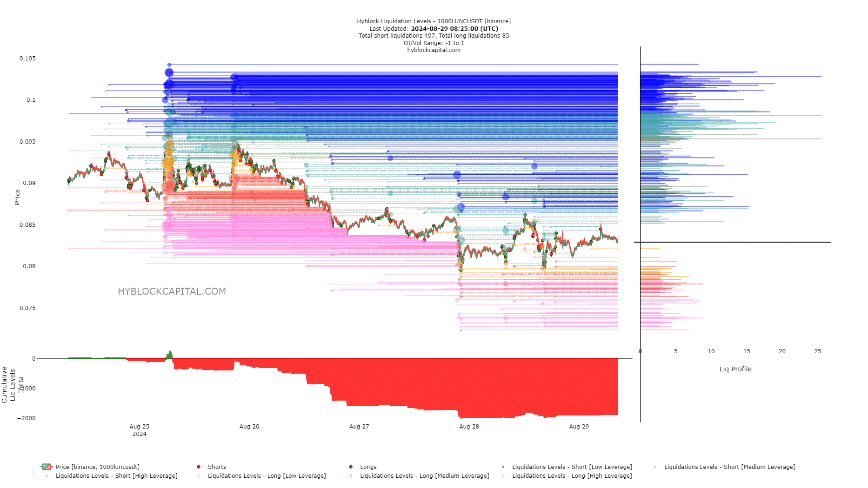This screenshot has height=488, width=868.
Task: Click the red Shorts legend marker
Action: point(199,467)
